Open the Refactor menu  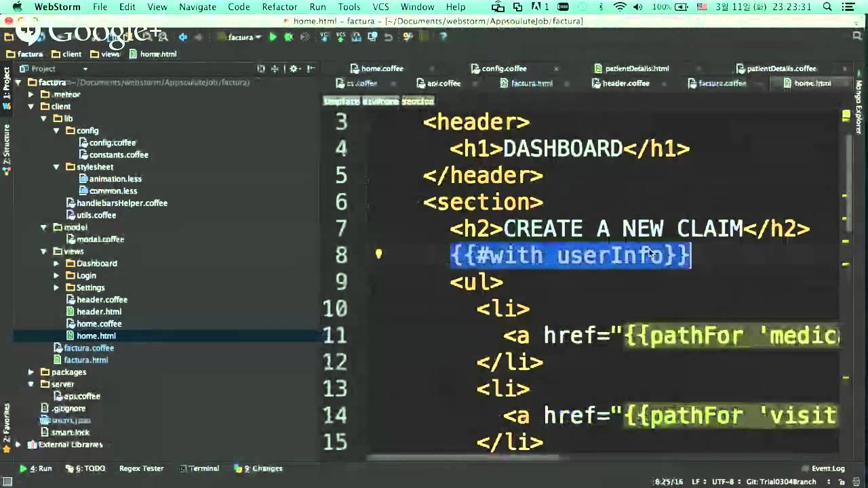point(279,7)
